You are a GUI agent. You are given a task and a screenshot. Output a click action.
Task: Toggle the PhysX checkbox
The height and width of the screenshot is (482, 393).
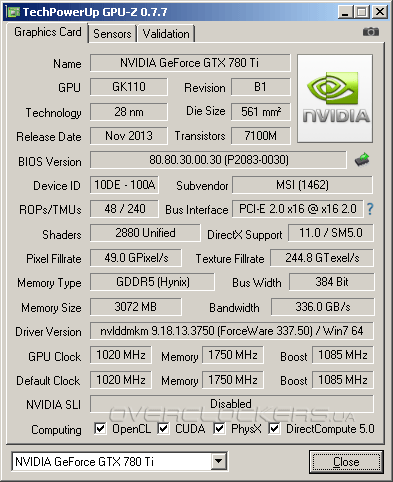pos(219,428)
